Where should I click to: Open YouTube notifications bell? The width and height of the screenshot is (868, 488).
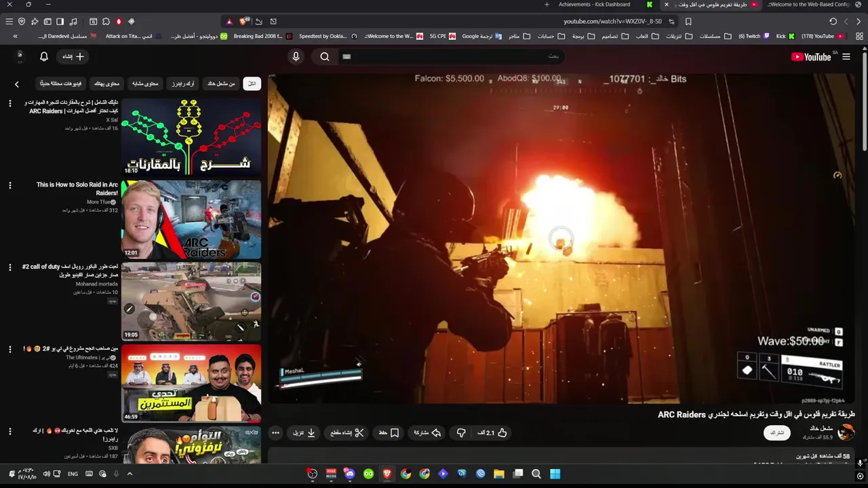click(x=44, y=57)
